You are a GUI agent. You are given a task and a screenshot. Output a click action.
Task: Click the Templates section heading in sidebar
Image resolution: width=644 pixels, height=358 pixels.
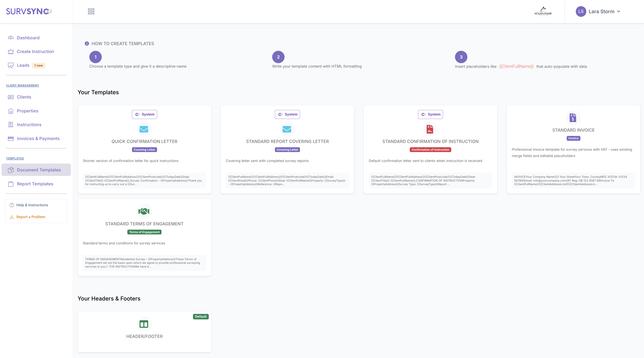(15, 158)
